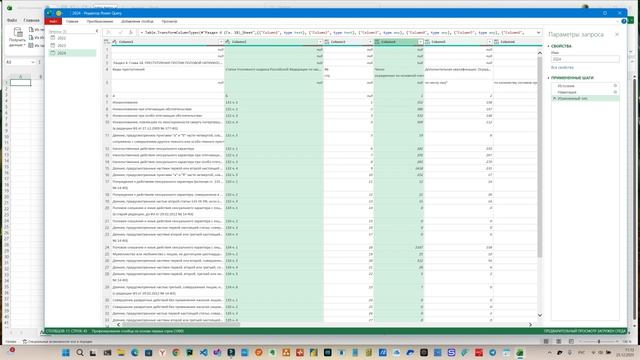Expand the formula bar with its dropdown arrow
640x360 pixels.
coord(538,32)
